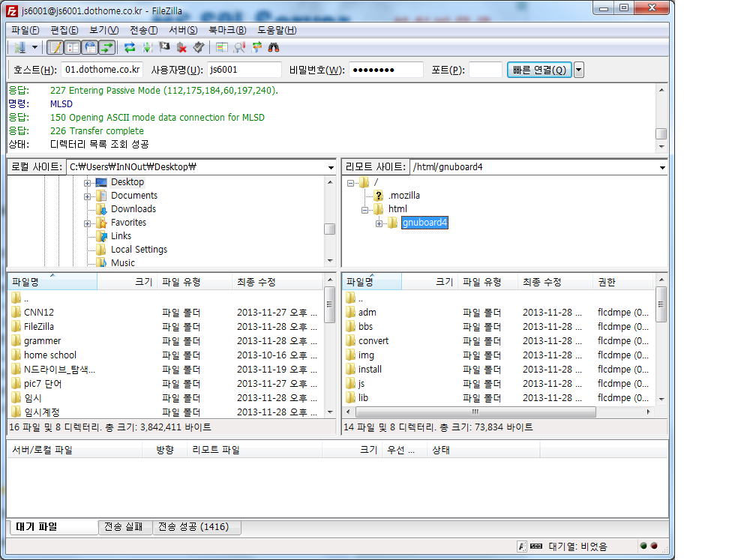Toggle local directory tree display
The width and height of the screenshot is (756, 560).
[73, 47]
